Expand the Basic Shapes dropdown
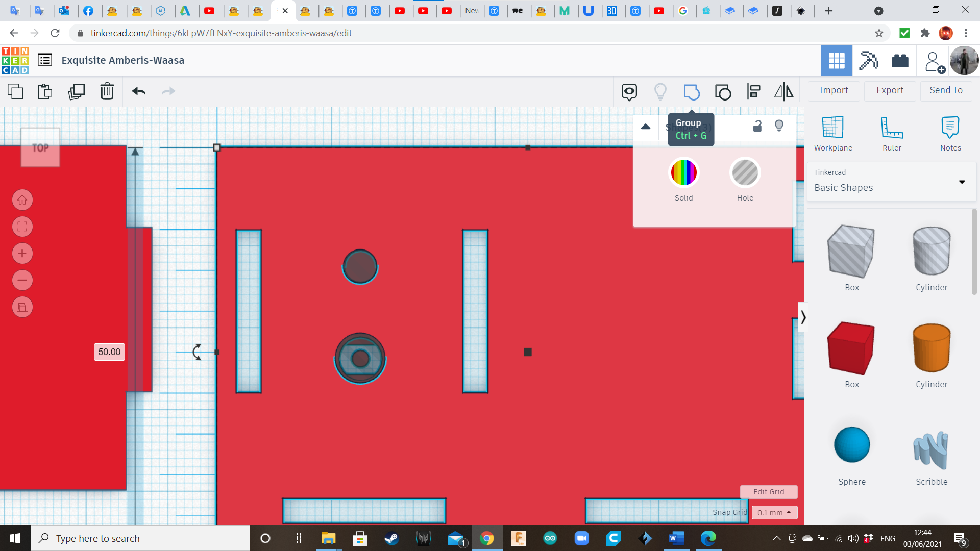980x551 pixels. pos(962,182)
